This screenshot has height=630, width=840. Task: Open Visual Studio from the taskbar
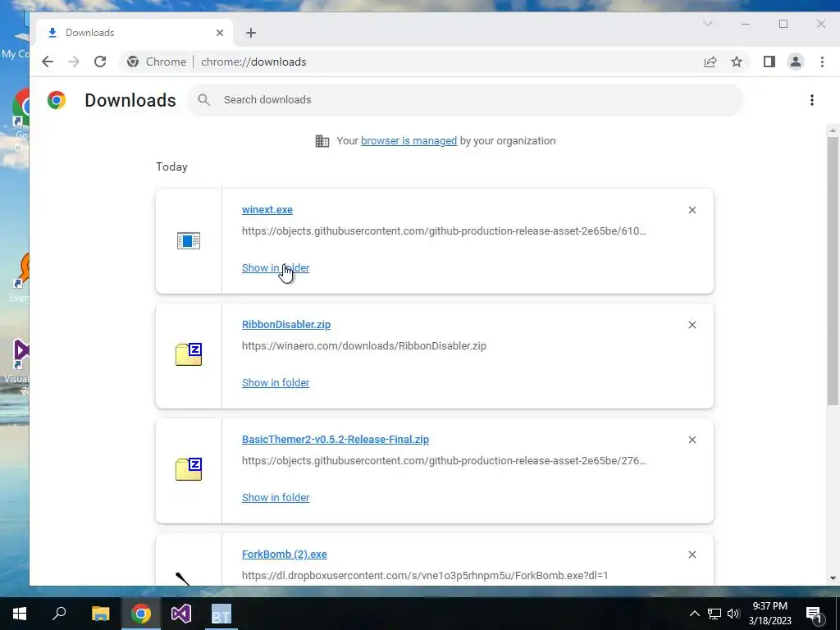181,614
